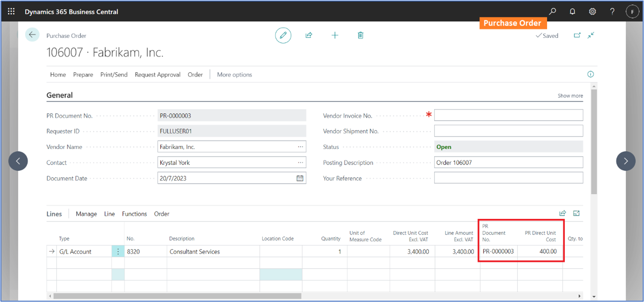Image resolution: width=644 pixels, height=302 pixels.
Task: Open the Manage menu in Lines
Action: 86,214
